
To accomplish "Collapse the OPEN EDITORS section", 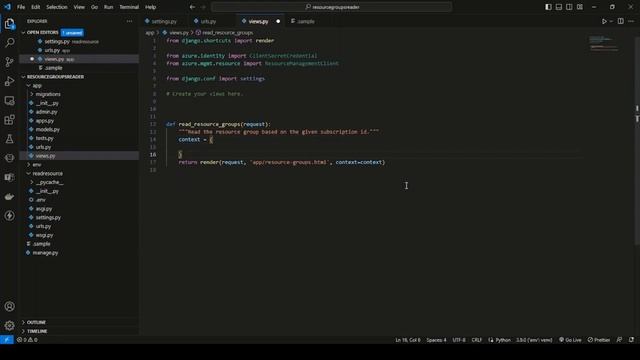I will (x=43, y=32).
